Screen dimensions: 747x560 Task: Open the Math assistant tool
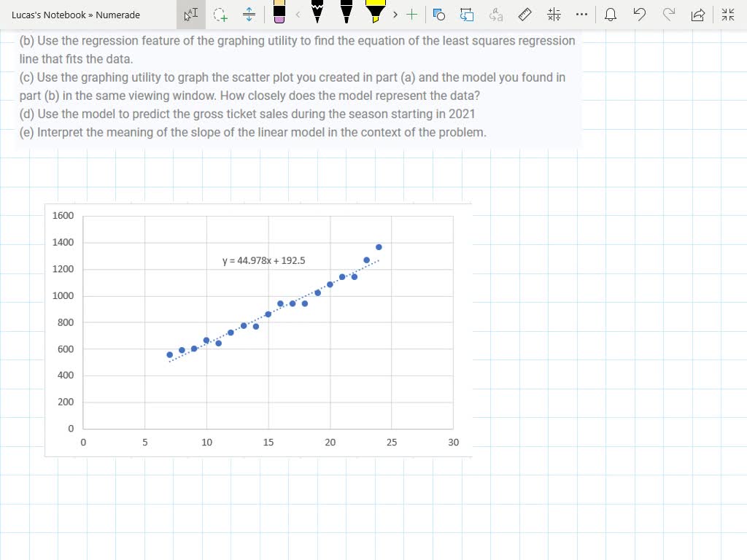pyautogui.click(x=554, y=15)
